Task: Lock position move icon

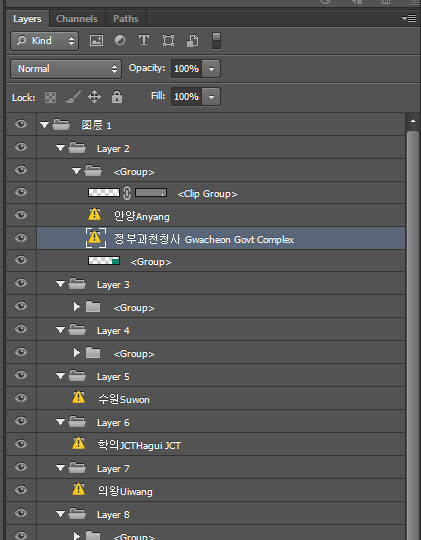Action: click(x=94, y=97)
